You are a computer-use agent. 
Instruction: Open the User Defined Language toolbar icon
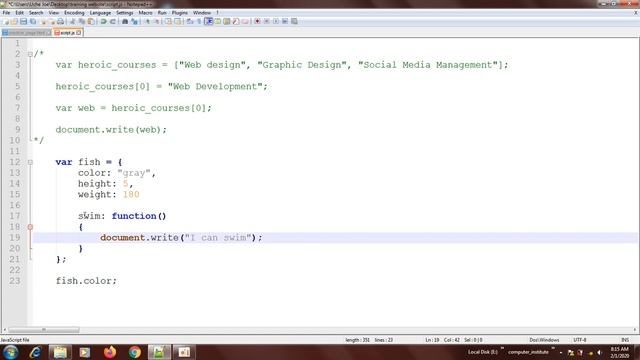click(218, 21)
